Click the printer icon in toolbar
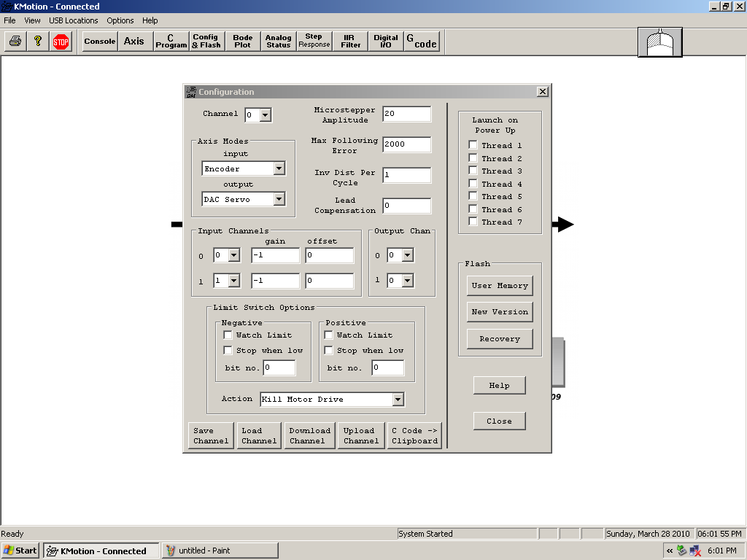The image size is (747, 560). click(x=15, y=42)
